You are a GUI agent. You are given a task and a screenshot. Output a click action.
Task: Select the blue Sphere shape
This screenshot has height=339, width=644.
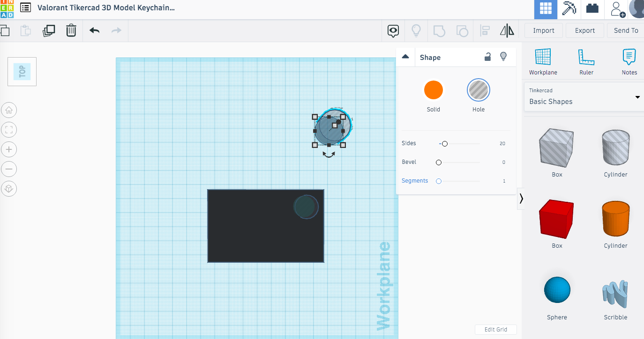[x=556, y=289]
